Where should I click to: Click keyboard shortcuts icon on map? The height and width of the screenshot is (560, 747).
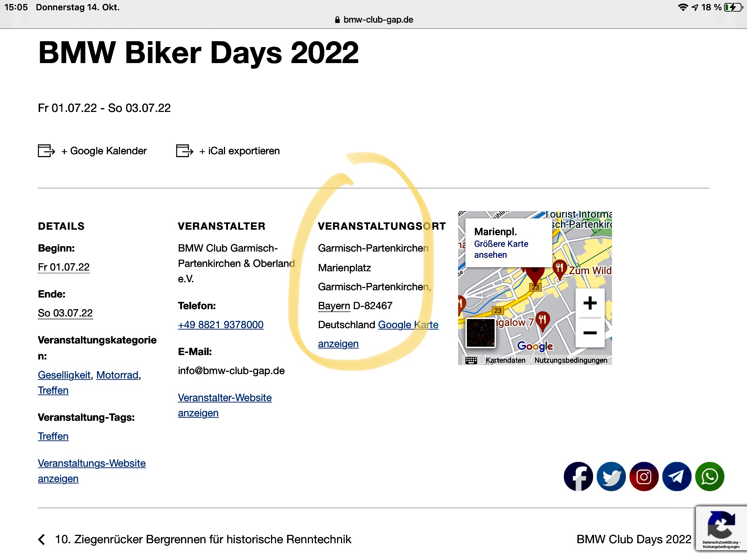pos(471,360)
